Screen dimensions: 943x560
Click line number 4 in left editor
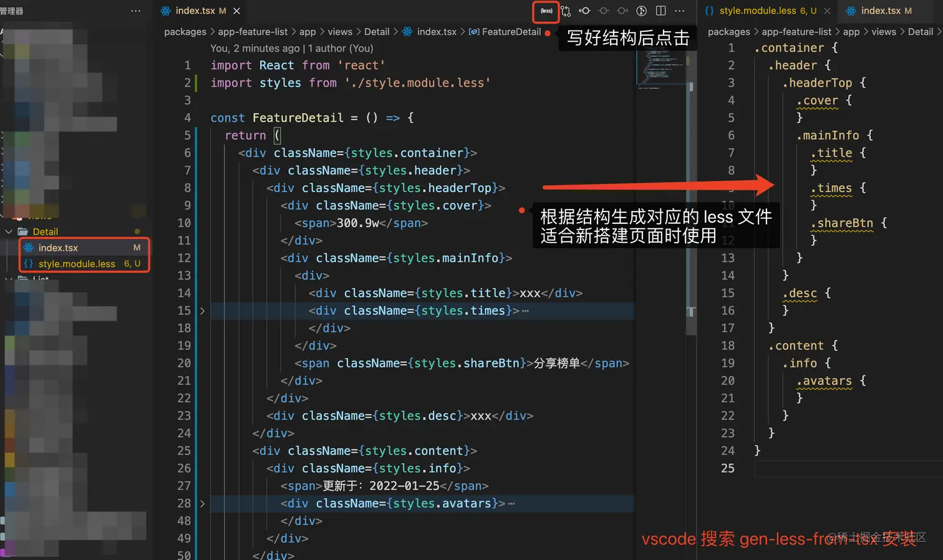pos(187,118)
